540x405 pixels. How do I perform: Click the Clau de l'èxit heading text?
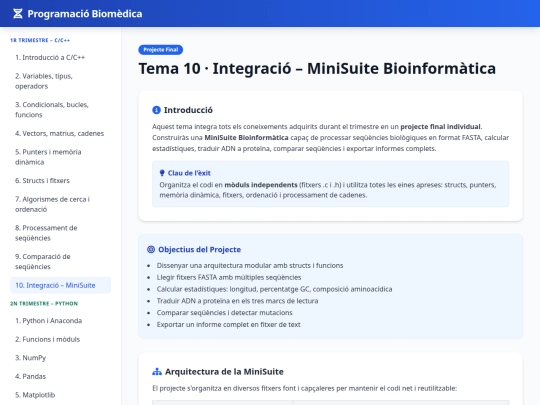click(189, 173)
